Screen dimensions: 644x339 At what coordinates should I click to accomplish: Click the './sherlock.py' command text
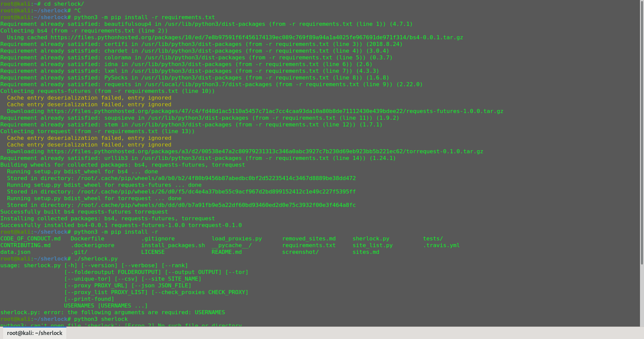(96, 259)
